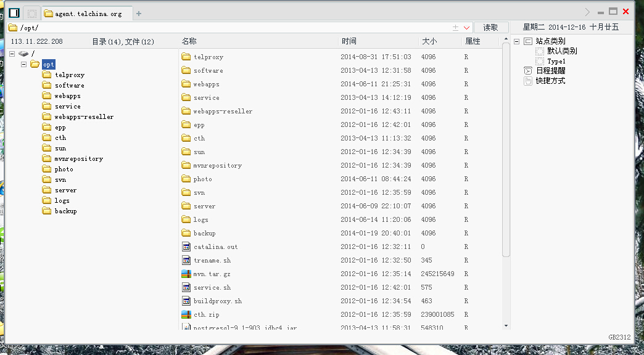Toggle the sidebar panel icon at top-left
This screenshot has height=355, width=644.
tap(14, 13)
